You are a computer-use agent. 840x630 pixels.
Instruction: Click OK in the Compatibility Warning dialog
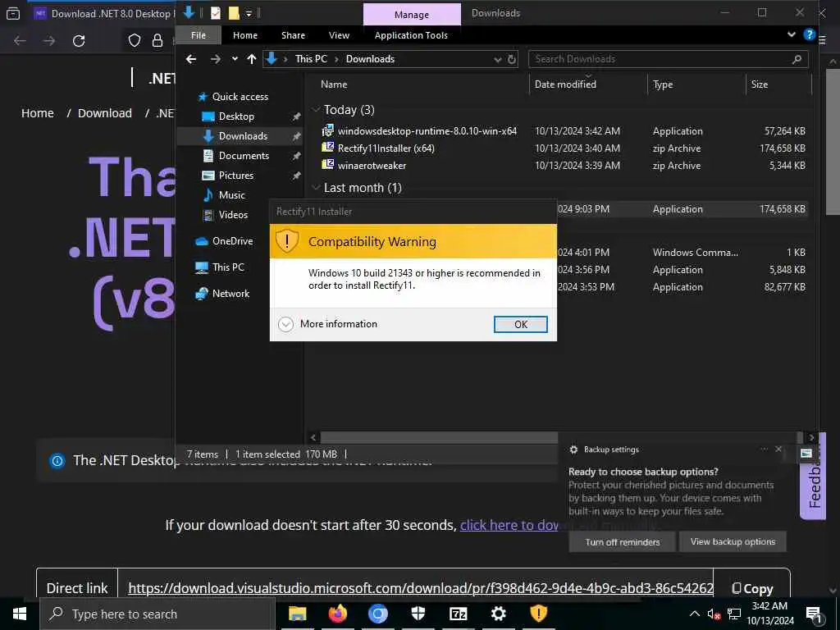[x=520, y=324]
